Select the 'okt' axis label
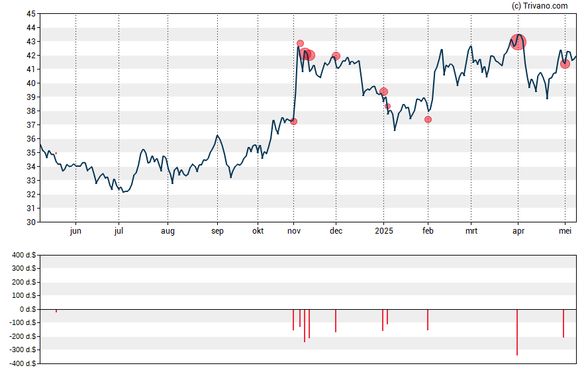The width and height of the screenshot is (588, 374). tap(258, 231)
